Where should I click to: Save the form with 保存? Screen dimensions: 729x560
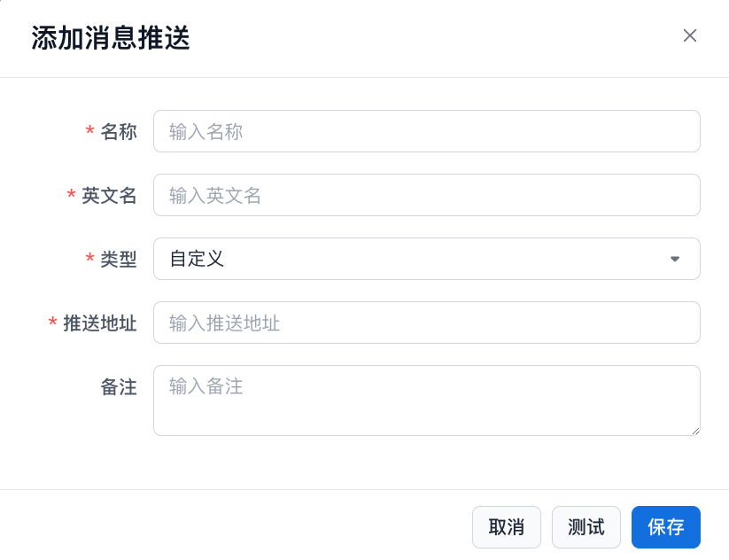tap(665, 527)
